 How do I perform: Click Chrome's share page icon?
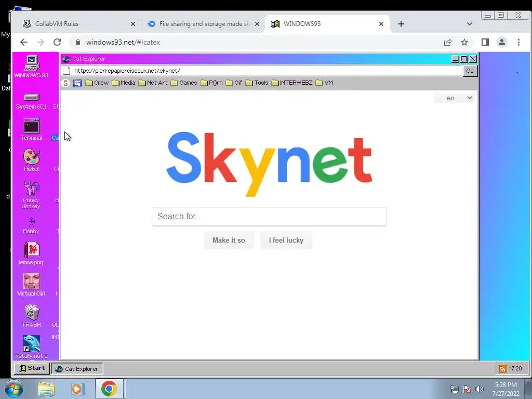[x=448, y=42]
